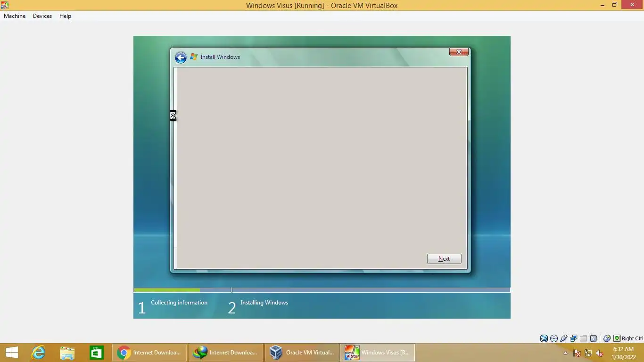Minimize the VirtualBox window

tap(603, 5)
